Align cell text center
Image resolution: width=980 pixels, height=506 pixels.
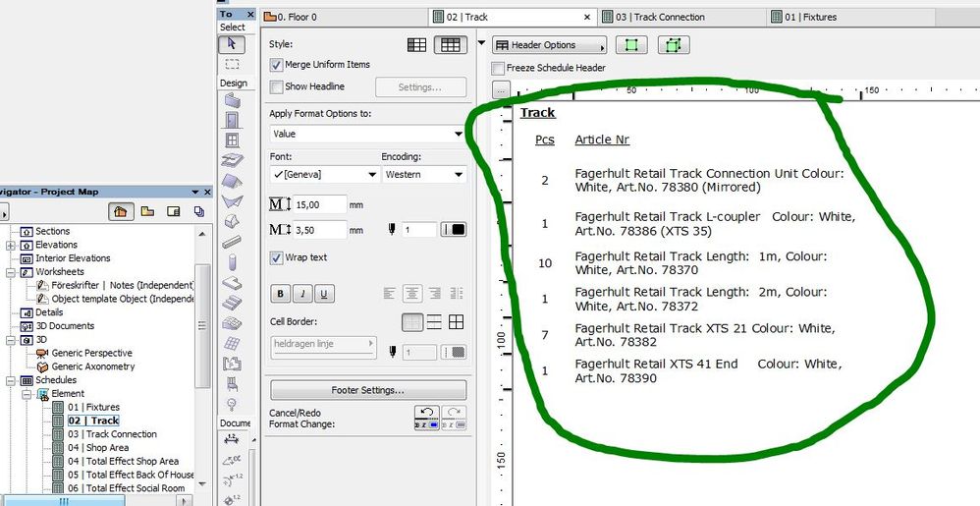pyautogui.click(x=411, y=293)
